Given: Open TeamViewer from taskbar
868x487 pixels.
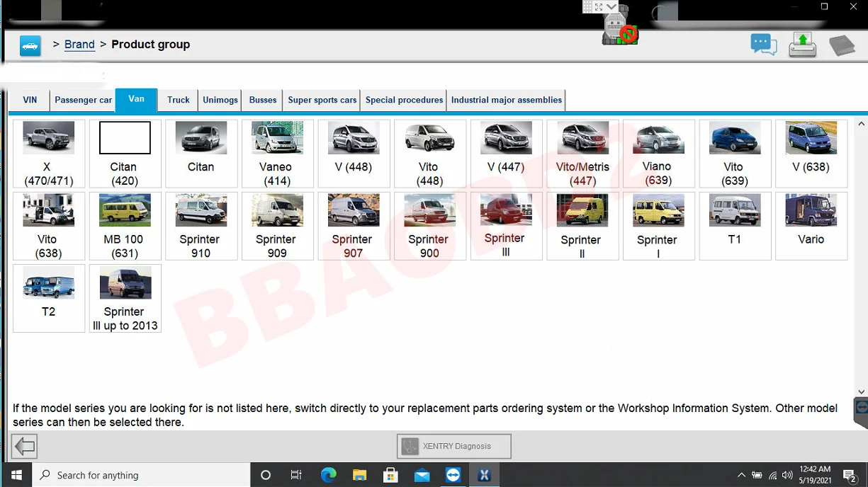Looking at the screenshot, I should (x=453, y=475).
